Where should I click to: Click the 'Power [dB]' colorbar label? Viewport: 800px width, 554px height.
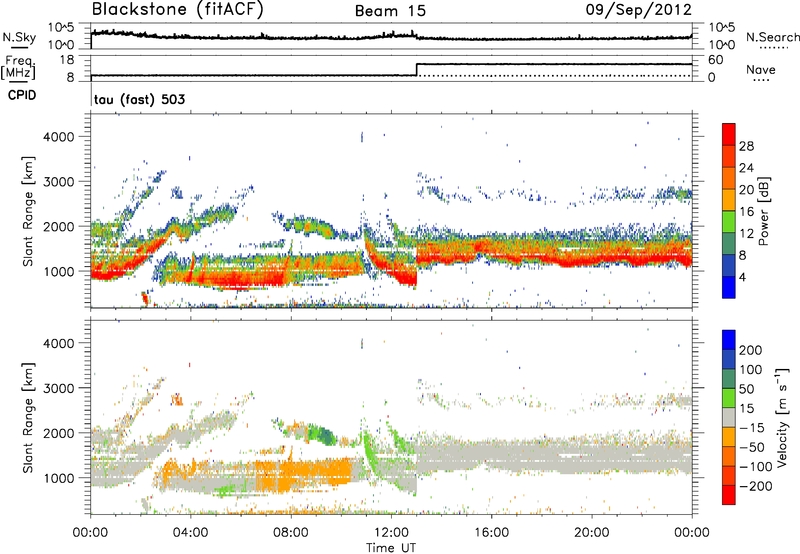763,211
